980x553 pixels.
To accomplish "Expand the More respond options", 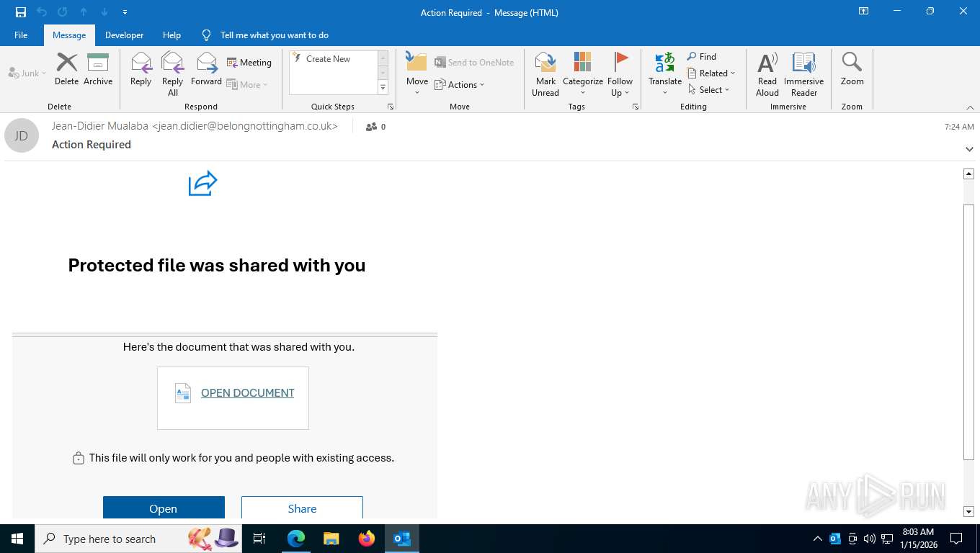I will [x=247, y=84].
